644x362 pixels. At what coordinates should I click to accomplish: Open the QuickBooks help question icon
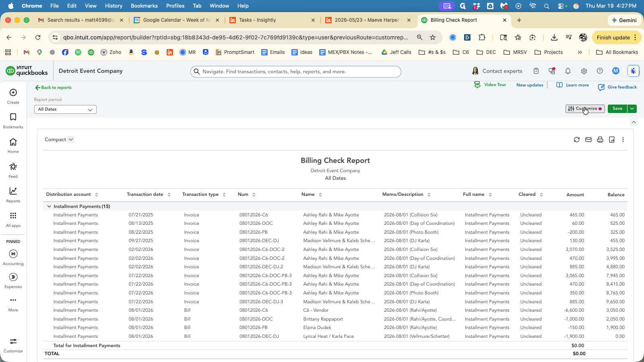coord(600,71)
